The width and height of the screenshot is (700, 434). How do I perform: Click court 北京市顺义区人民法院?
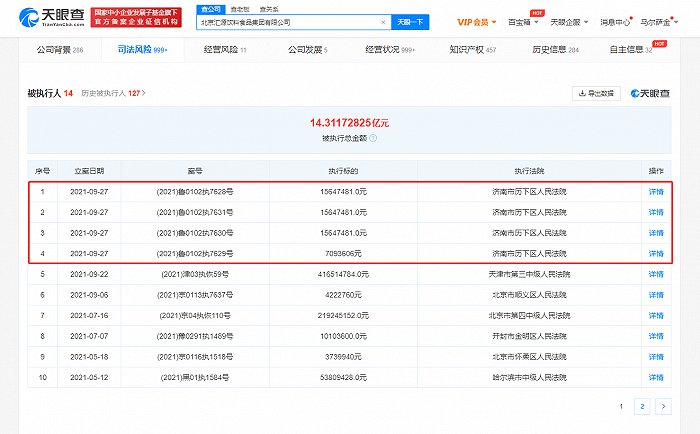[529, 295]
